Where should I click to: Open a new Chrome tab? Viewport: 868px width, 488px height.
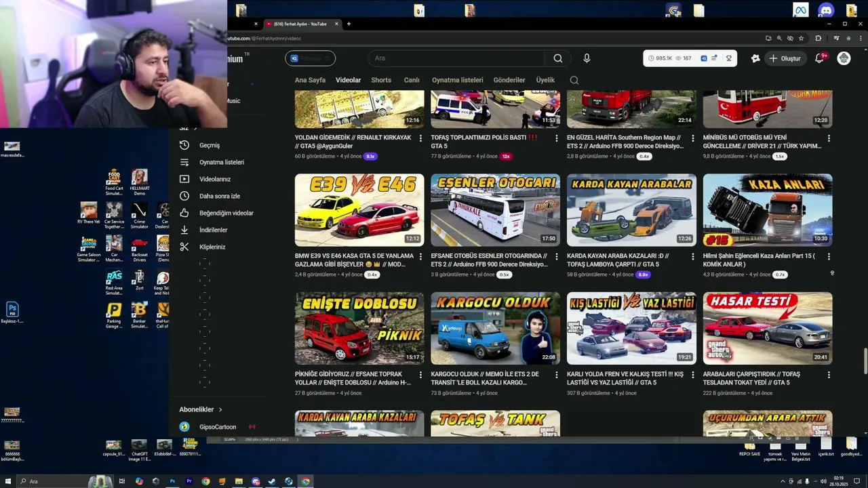point(349,24)
